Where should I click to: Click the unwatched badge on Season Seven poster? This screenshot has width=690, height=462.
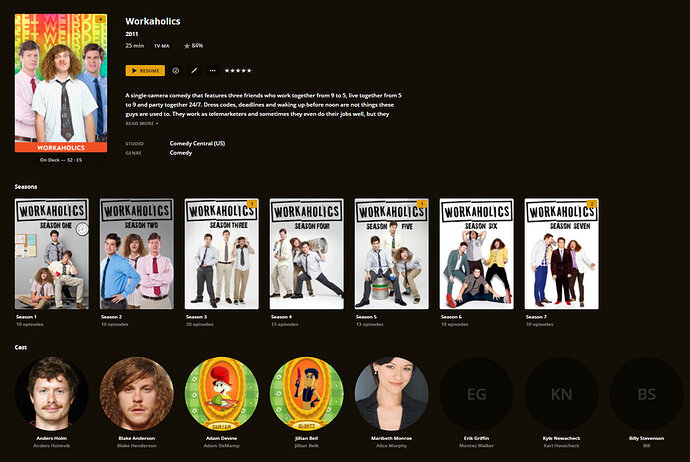(591, 204)
